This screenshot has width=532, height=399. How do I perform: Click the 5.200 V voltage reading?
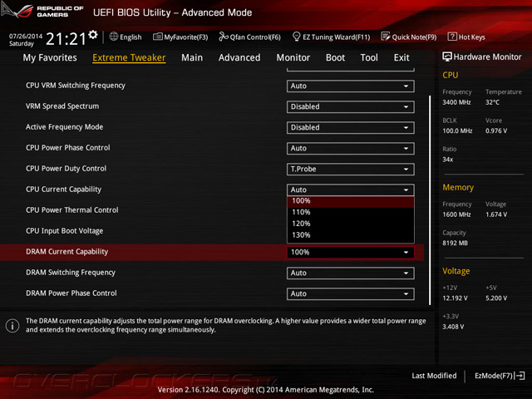[x=496, y=298]
